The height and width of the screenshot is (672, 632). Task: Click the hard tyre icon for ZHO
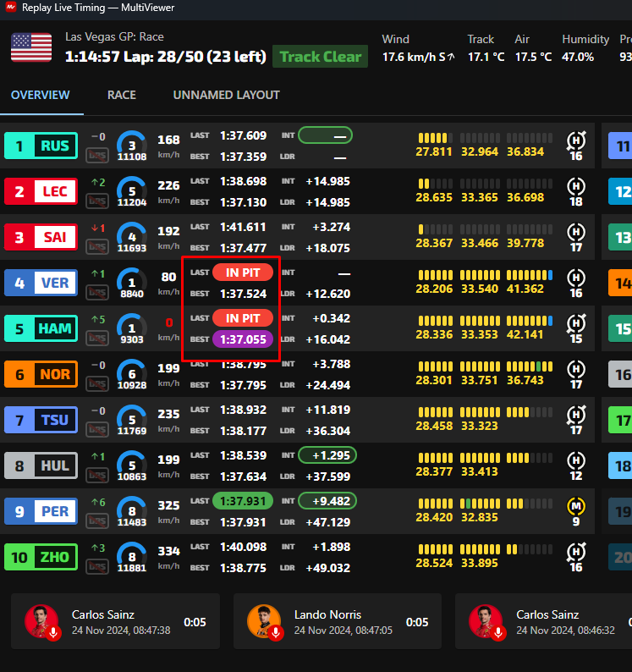click(x=576, y=552)
